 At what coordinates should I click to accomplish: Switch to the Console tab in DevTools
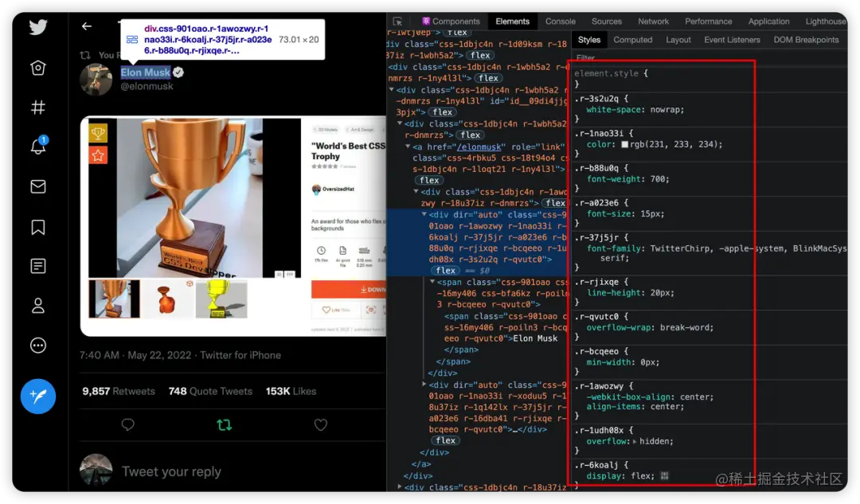click(561, 21)
